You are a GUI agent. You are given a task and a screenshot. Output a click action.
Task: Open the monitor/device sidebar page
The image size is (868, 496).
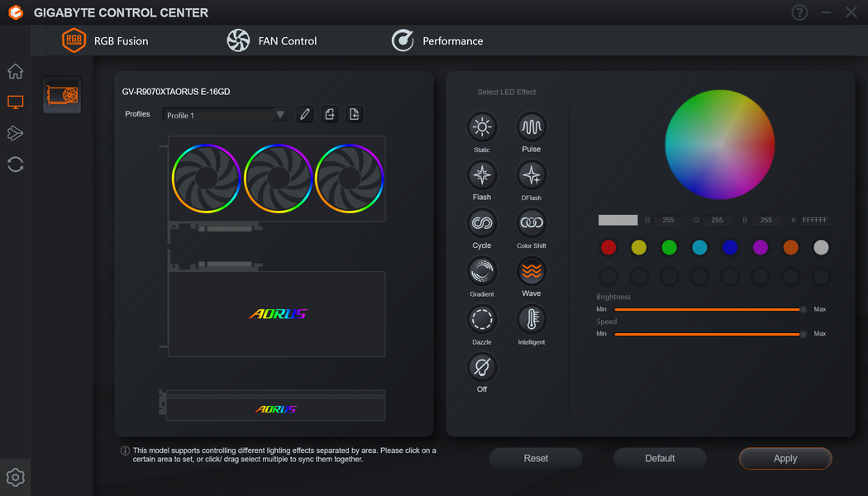pyautogui.click(x=15, y=102)
